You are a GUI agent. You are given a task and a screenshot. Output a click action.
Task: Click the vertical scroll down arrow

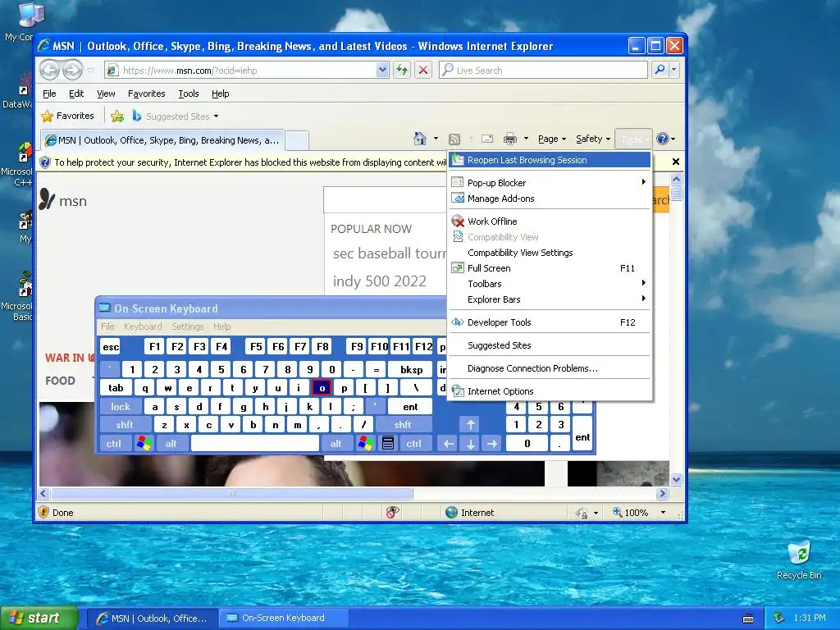[x=676, y=479]
